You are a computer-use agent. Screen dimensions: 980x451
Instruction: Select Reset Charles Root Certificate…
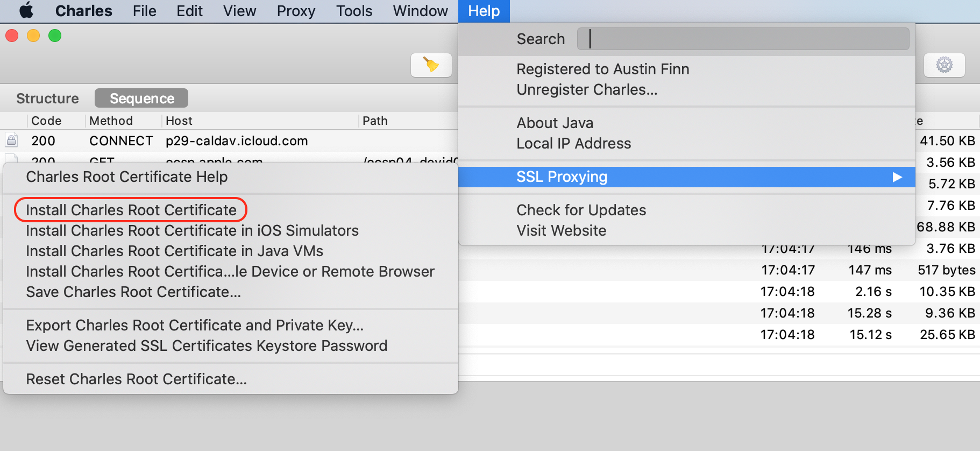pos(230,379)
